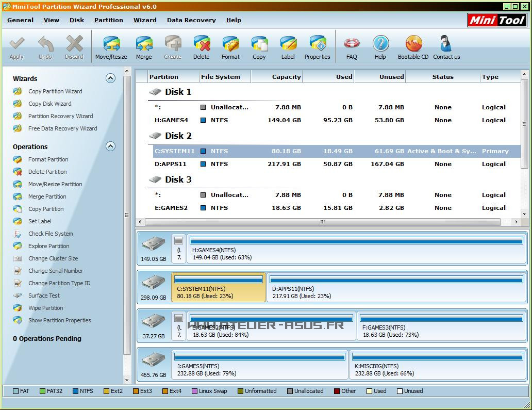Open the Data Recovery menu
The width and height of the screenshot is (532, 410).
point(191,20)
